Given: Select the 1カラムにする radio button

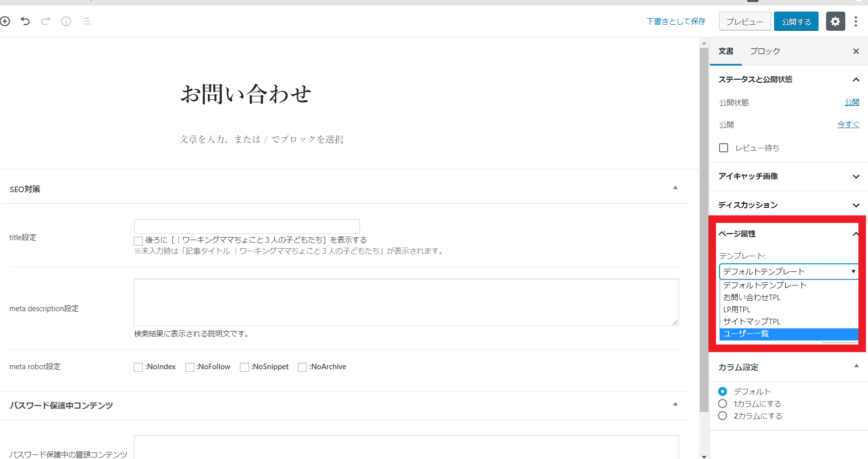Looking at the screenshot, I should [x=723, y=404].
